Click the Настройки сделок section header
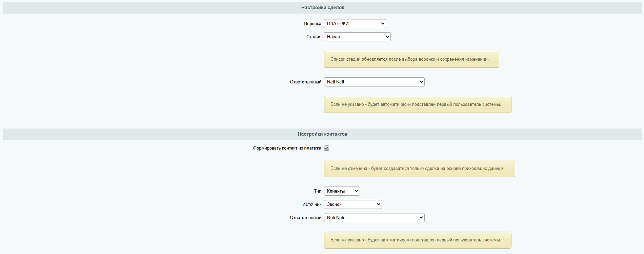This screenshot has width=644, height=254. (322, 7)
